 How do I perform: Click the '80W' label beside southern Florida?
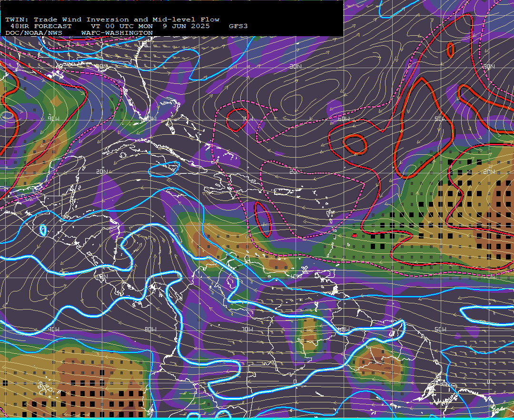click(150, 119)
